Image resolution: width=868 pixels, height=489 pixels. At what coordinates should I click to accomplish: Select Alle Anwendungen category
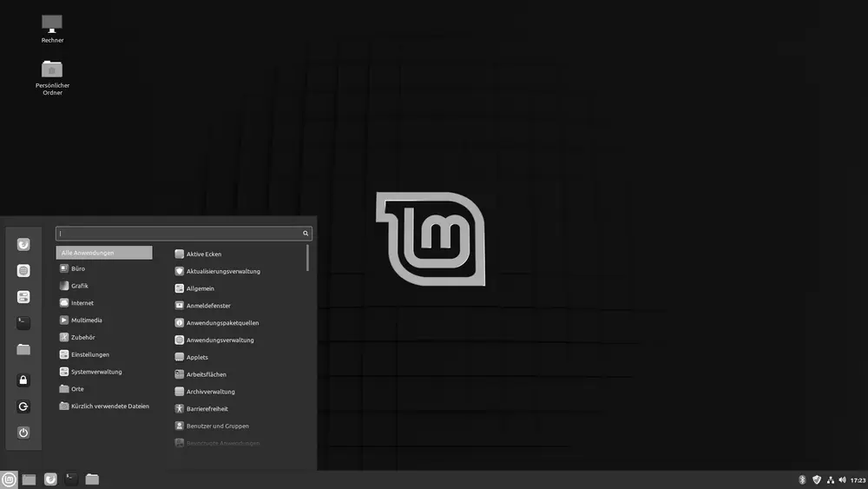click(104, 253)
